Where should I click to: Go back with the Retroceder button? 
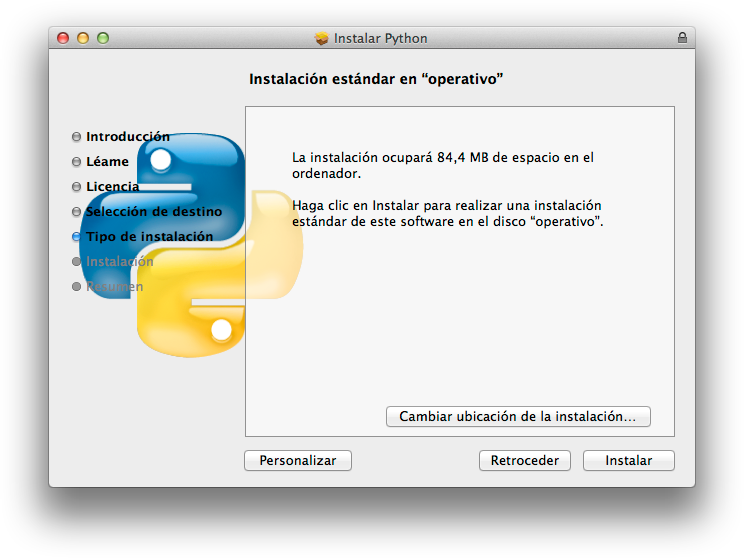pyautogui.click(x=524, y=460)
